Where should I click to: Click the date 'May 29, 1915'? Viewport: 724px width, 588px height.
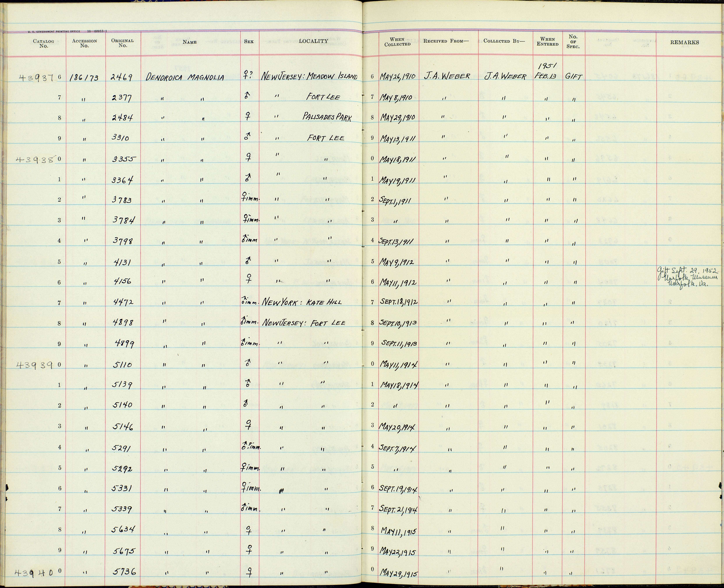coord(399,573)
